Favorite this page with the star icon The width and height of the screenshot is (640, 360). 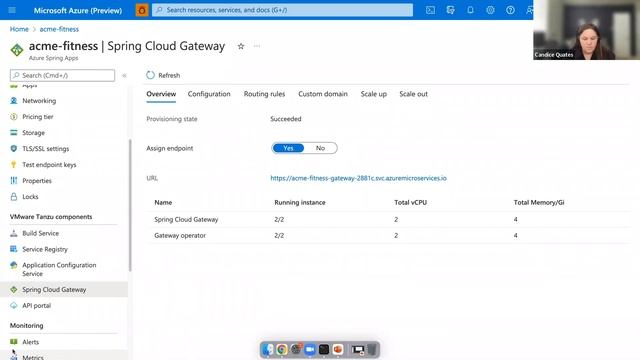point(241,46)
